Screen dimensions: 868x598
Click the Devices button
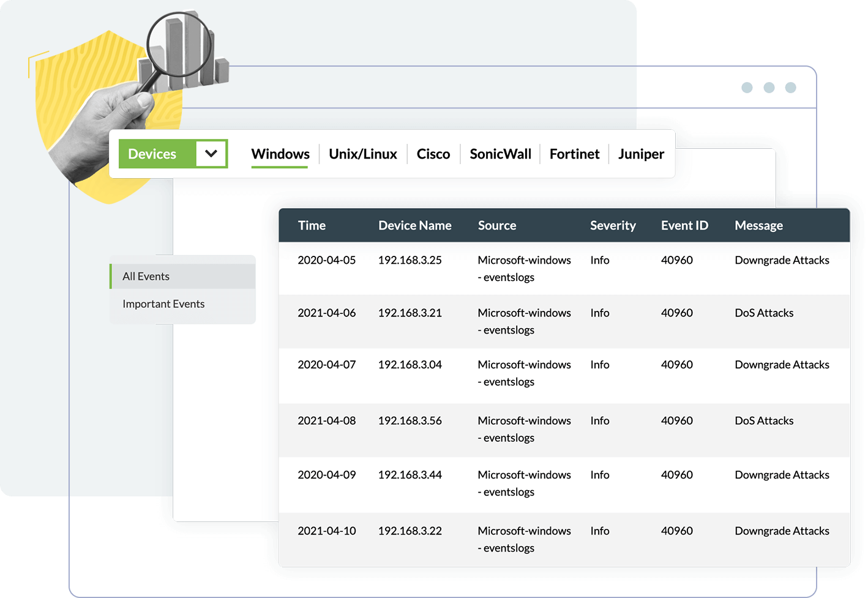(152, 154)
